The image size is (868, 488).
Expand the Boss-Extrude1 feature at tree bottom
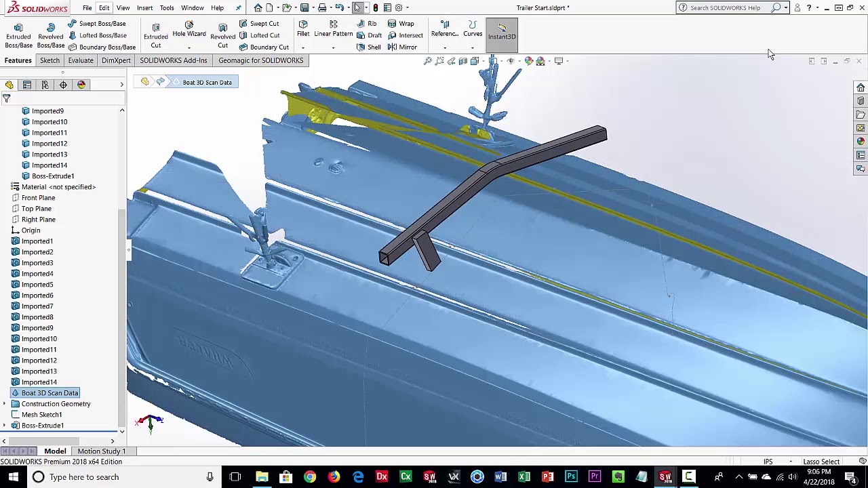tap(5, 426)
